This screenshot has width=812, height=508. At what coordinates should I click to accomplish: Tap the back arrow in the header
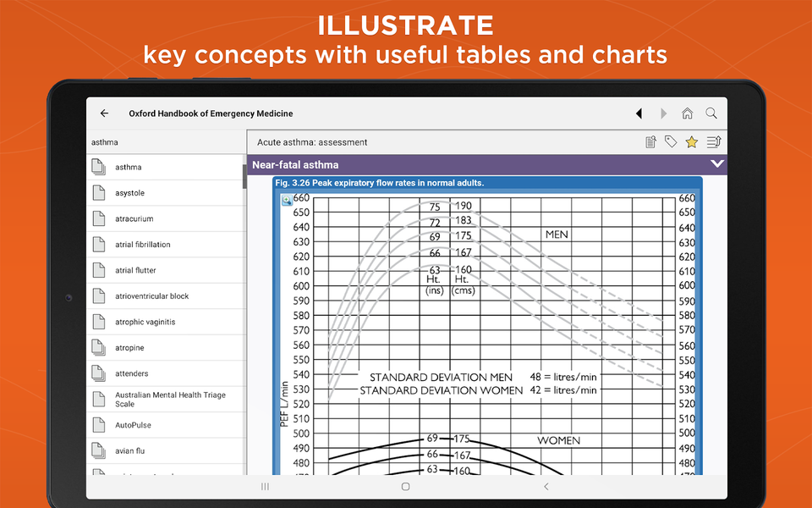(104, 113)
